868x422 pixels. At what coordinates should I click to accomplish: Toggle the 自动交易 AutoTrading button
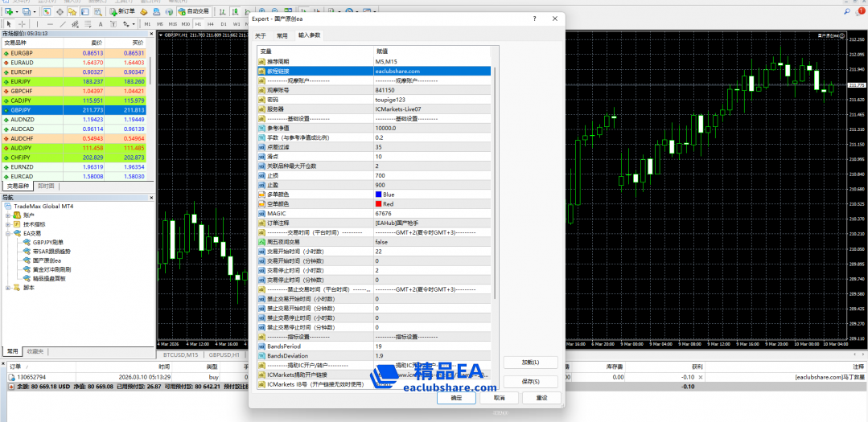tap(193, 12)
